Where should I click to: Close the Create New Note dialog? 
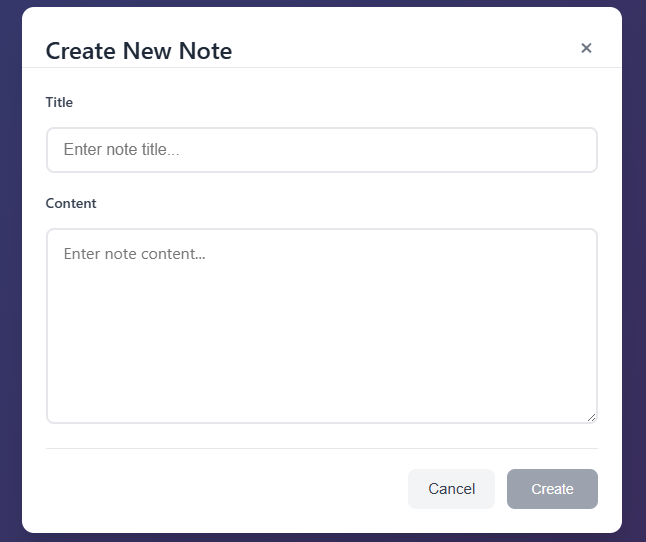click(x=586, y=48)
